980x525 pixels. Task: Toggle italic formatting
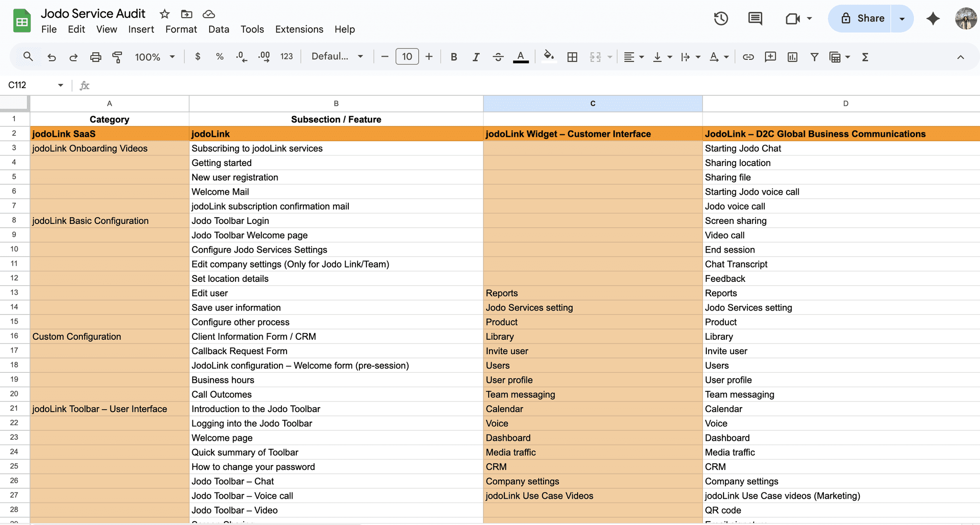(x=476, y=57)
